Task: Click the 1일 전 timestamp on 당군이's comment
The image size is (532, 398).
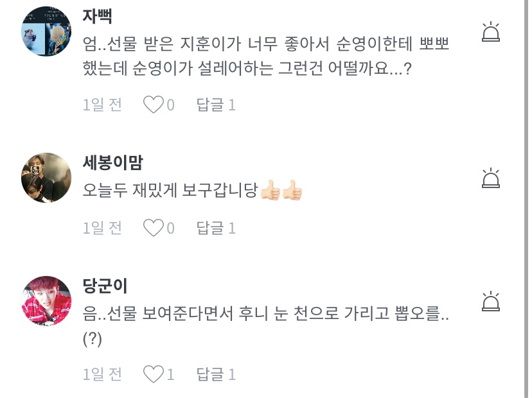Action: click(x=102, y=374)
